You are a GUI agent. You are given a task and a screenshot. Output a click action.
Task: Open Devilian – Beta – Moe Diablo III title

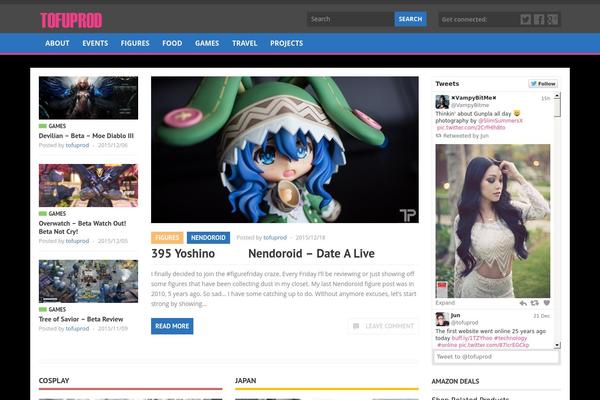click(86, 136)
